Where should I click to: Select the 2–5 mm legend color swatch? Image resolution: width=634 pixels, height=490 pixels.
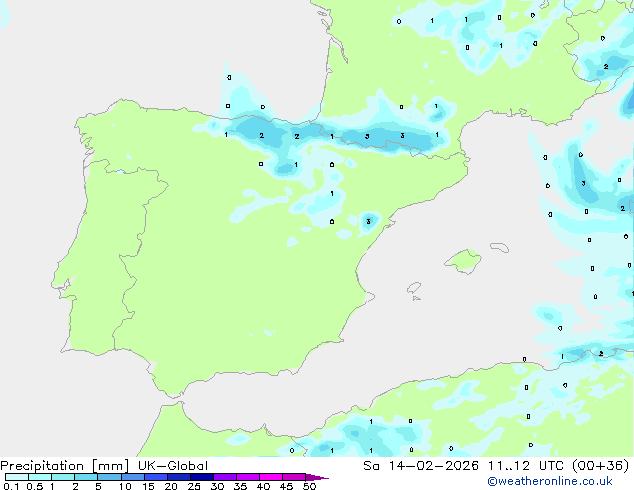coord(86,477)
